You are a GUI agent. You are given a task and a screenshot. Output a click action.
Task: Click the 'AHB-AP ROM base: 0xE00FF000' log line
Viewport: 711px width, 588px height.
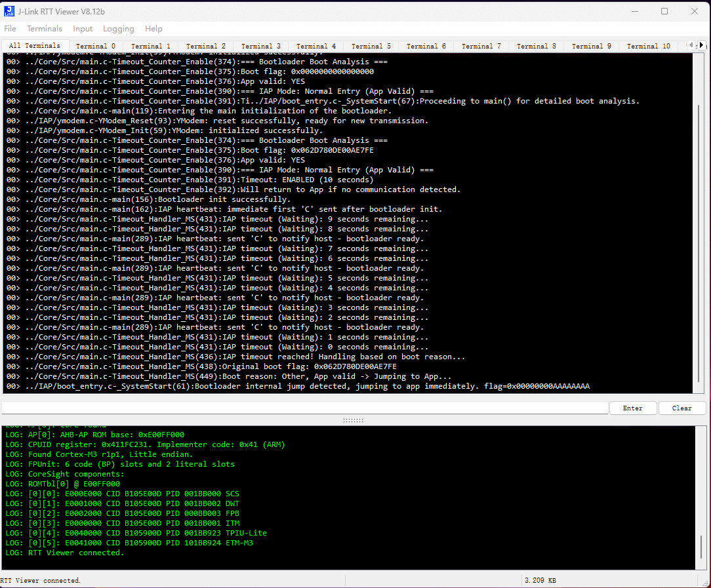[x=94, y=435]
